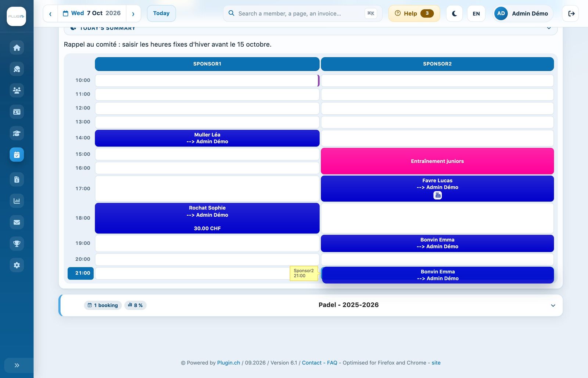Open the settings gear sidebar icon
This screenshot has height=378, width=588.
pos(17,265)
